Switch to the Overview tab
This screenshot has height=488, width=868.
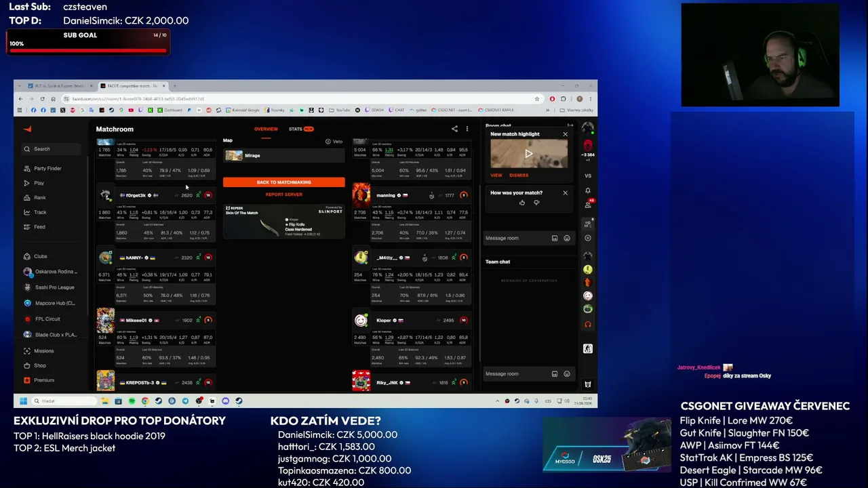[266, 129]
